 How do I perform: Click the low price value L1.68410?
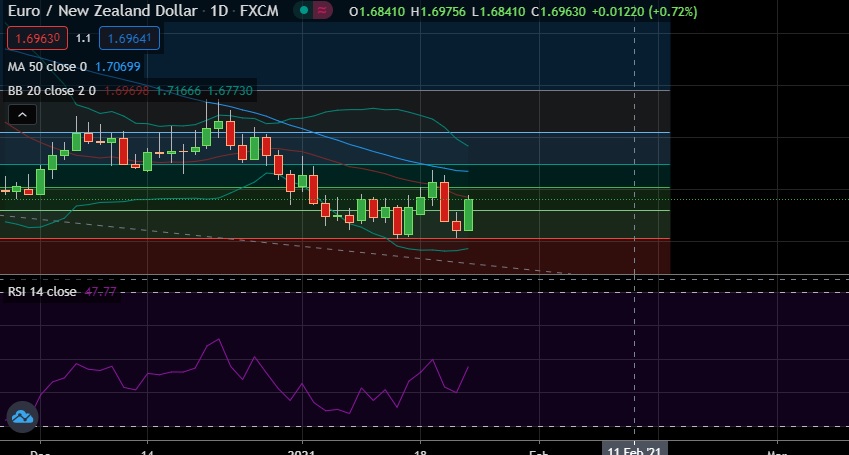(x=498, y=11)
